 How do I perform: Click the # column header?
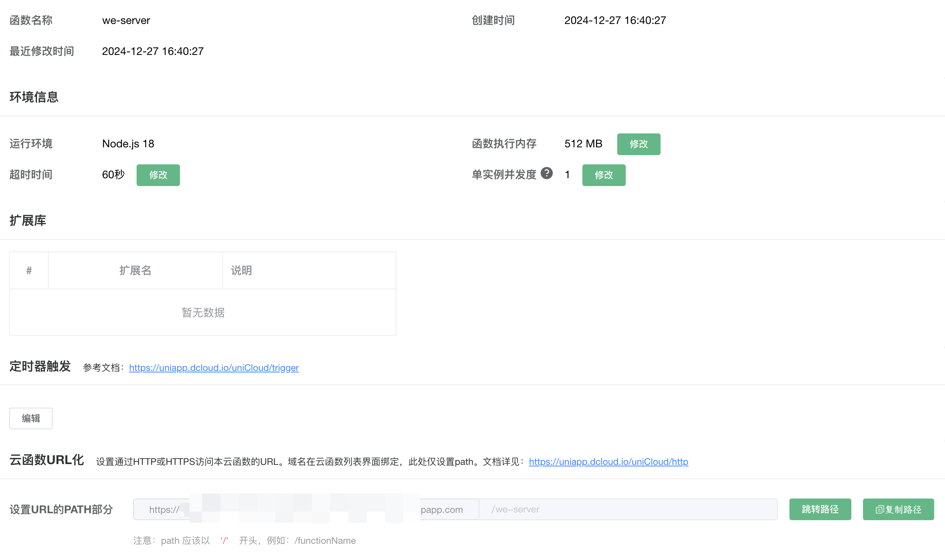coord(29,270)
